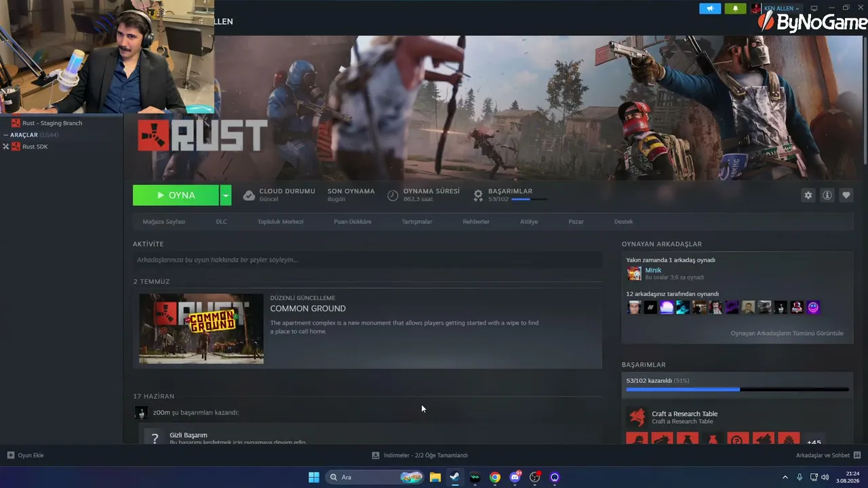868x488 pixels.
Task: Open the Craft a Research Table achievement
Action: pyautogui.click(x=684, y=414)
